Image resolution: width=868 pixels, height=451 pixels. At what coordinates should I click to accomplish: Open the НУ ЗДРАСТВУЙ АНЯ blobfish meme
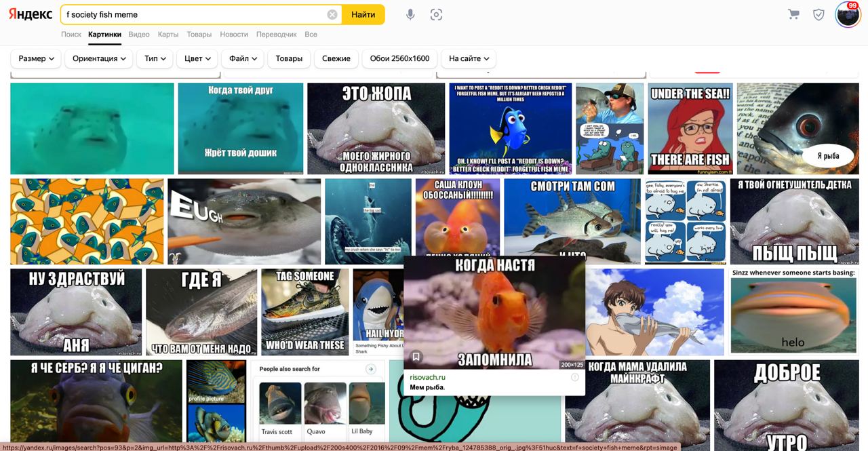coord(76,312)
